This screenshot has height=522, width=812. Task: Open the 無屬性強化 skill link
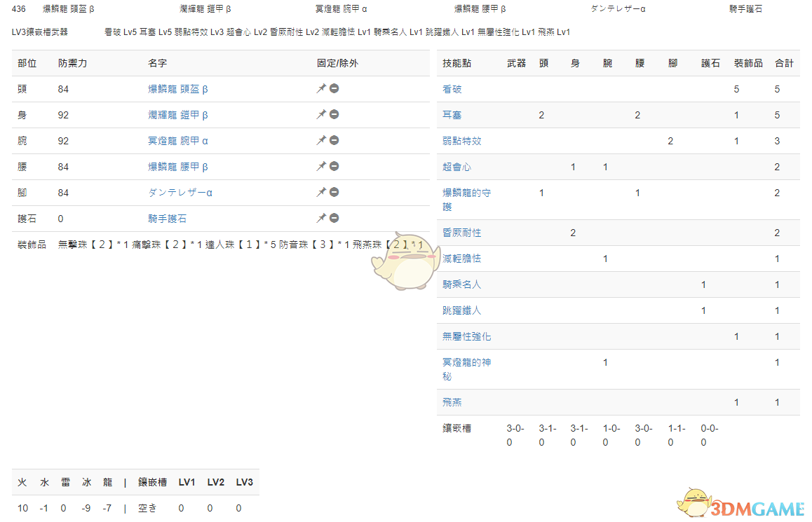coord(466,336)
